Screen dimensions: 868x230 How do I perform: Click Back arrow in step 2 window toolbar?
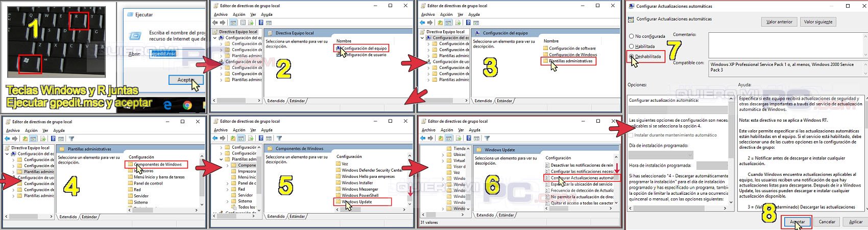[x=215, y=22]
